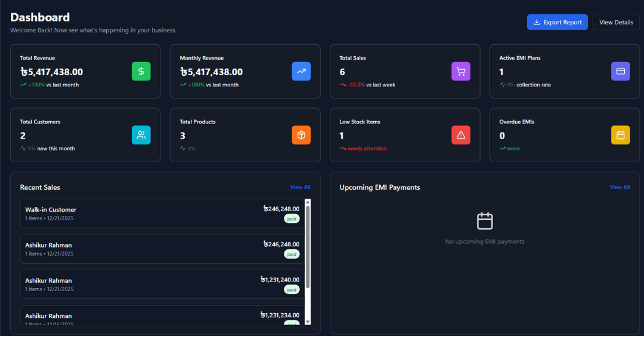Open View All for Recent Sales
Image resolution: width=644 pixels, height=337 pixels.
300,187
